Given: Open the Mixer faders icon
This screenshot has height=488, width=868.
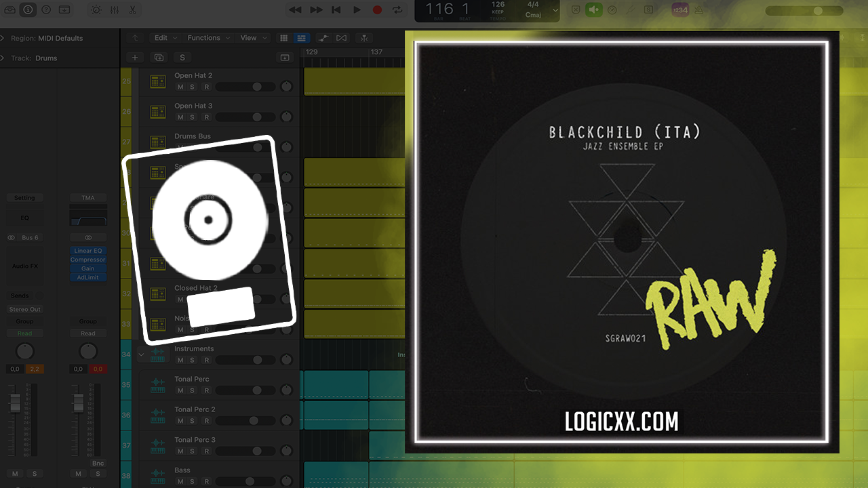Looking at the screenshot, I should point(114,9).
